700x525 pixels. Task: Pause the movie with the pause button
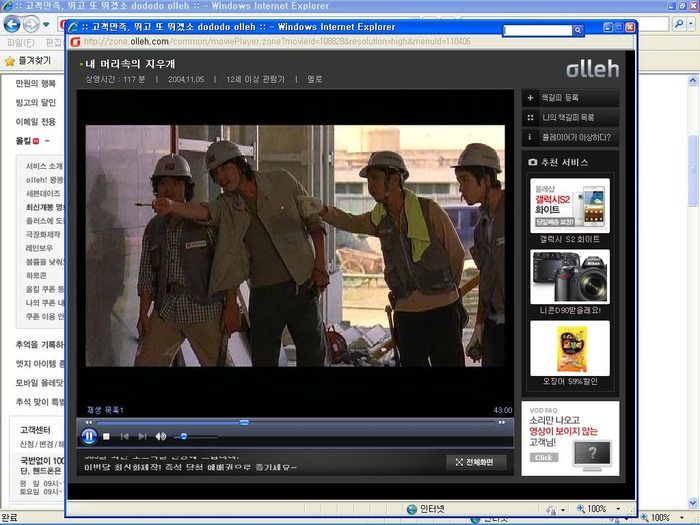tap(89, 436)
